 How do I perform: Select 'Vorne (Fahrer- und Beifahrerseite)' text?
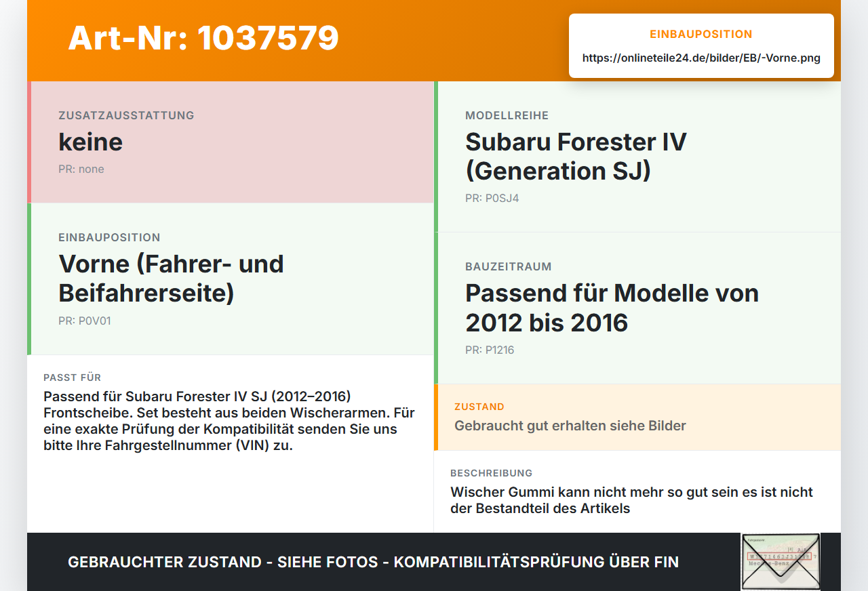point(171,278)
